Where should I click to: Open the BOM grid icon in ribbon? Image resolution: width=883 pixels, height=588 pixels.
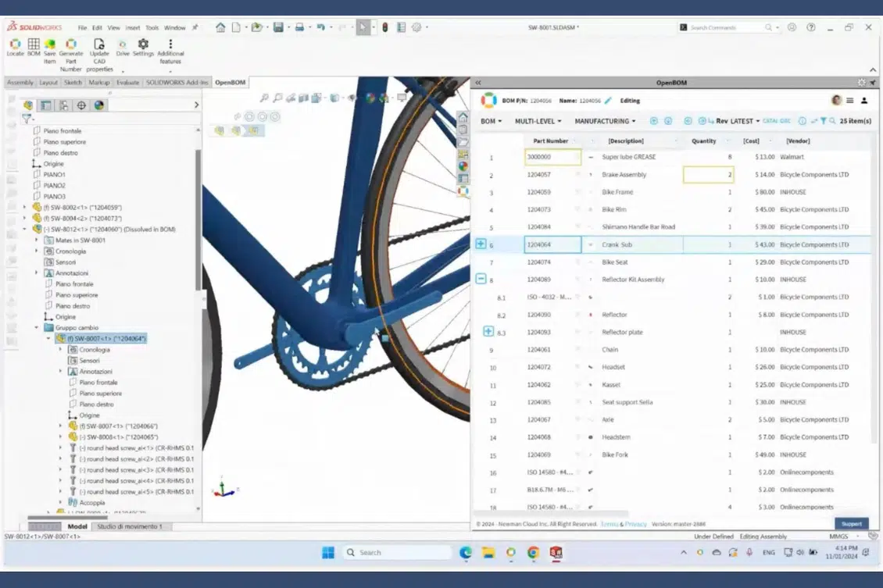[34, 44]
